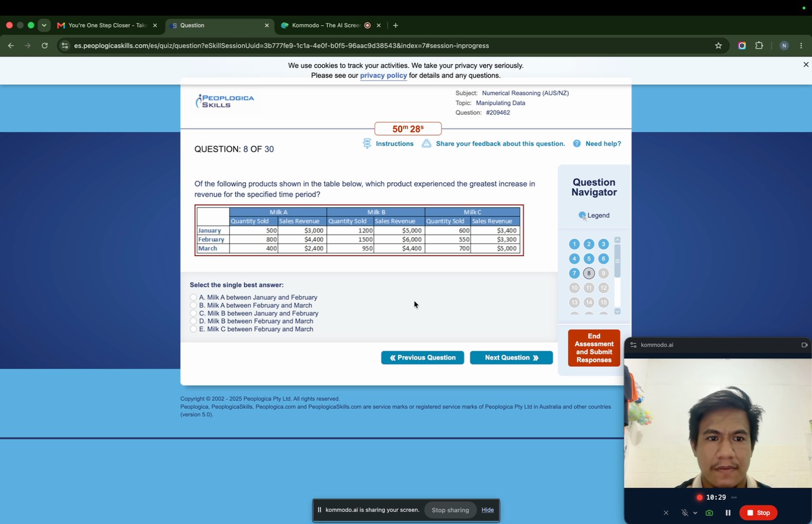Reload the page

(45, 46)
